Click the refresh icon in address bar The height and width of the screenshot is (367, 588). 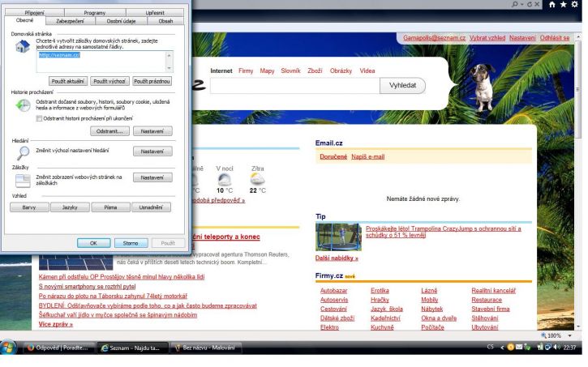point(530,5)
